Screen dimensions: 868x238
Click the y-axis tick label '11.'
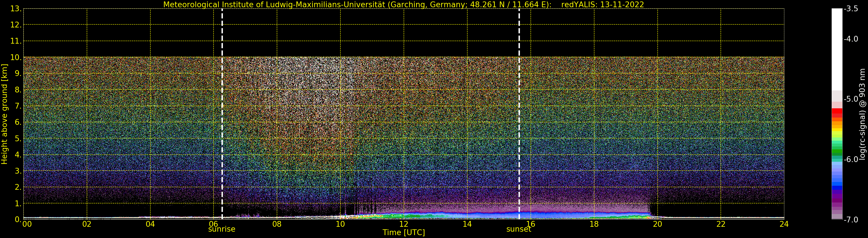16,41
